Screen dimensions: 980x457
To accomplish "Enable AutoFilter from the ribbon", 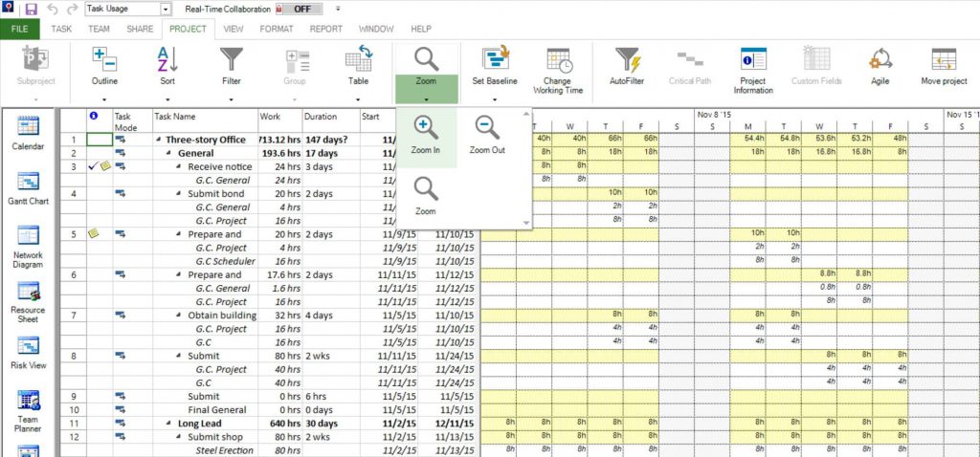I will [x=627, y=68].
